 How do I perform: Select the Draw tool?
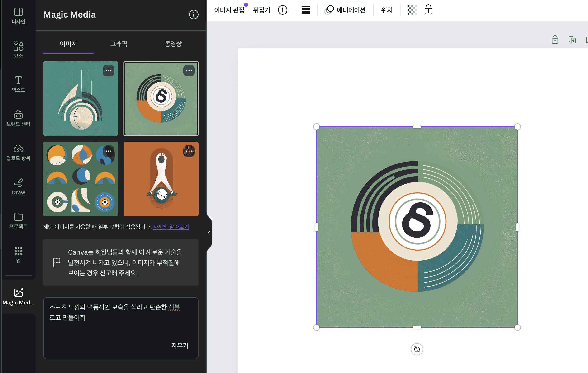(18, 187)
